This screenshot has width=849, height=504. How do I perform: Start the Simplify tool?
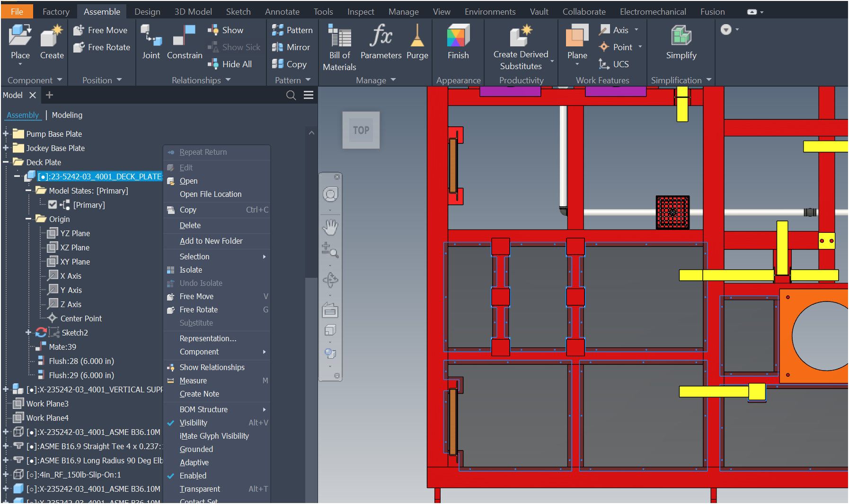click(681, 43)
